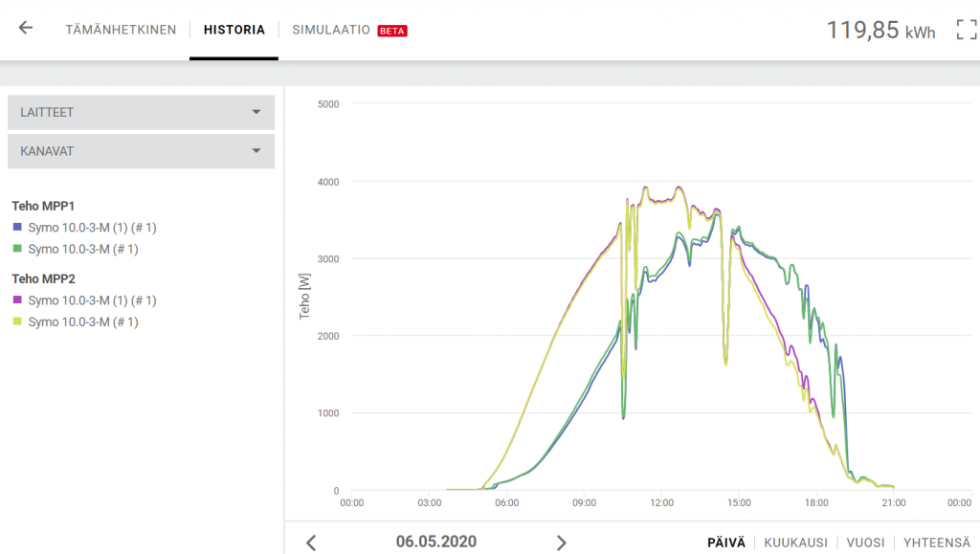Viewport: 980px width, 554px height.
Task: Go to previous day with left chevron
Action: (311, 543)
